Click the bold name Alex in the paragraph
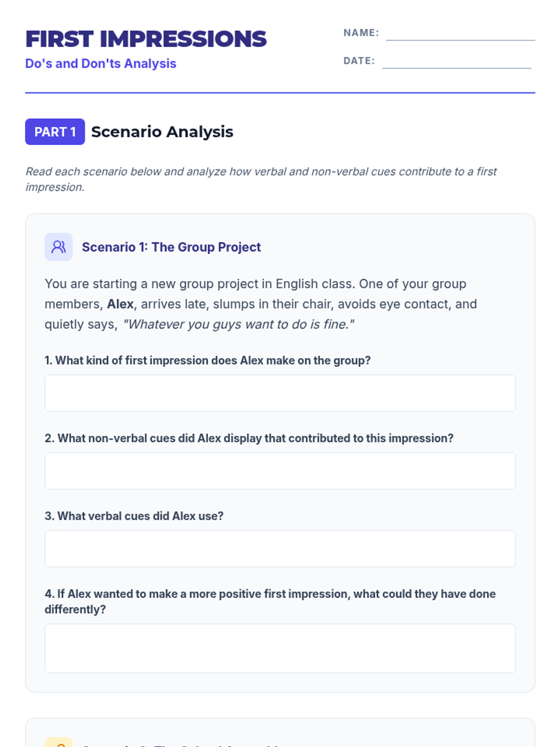The width and height of the screenshot is (560, 747). click(x=120, y=304)
